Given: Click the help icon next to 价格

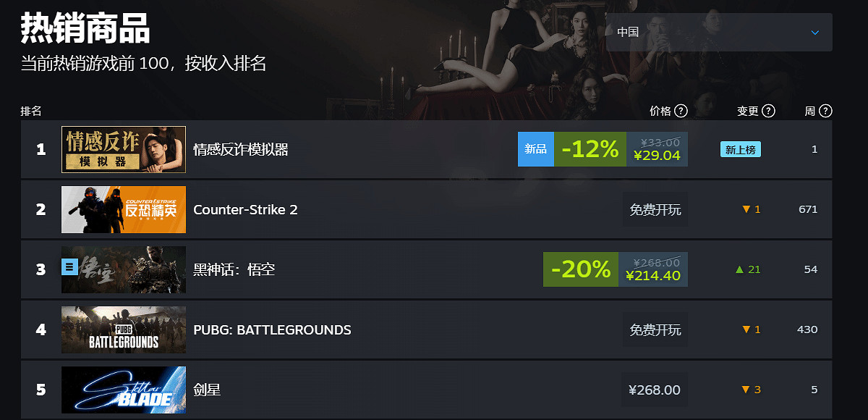Looking at the screenshot, I should (680, 111).
